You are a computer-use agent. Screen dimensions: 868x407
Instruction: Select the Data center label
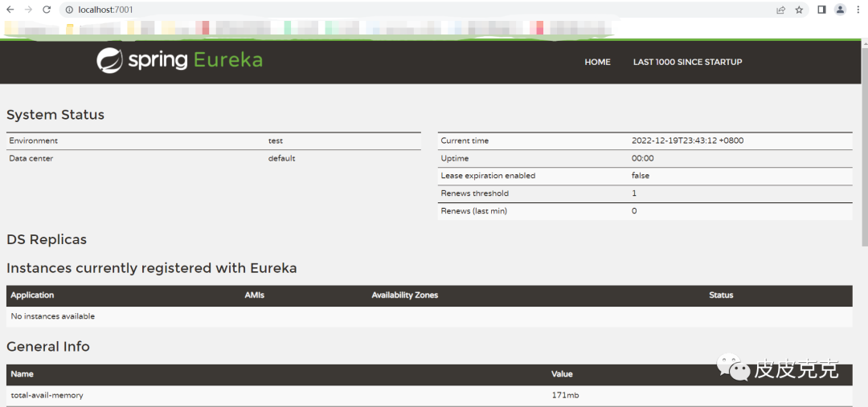(x=31, y=159)
